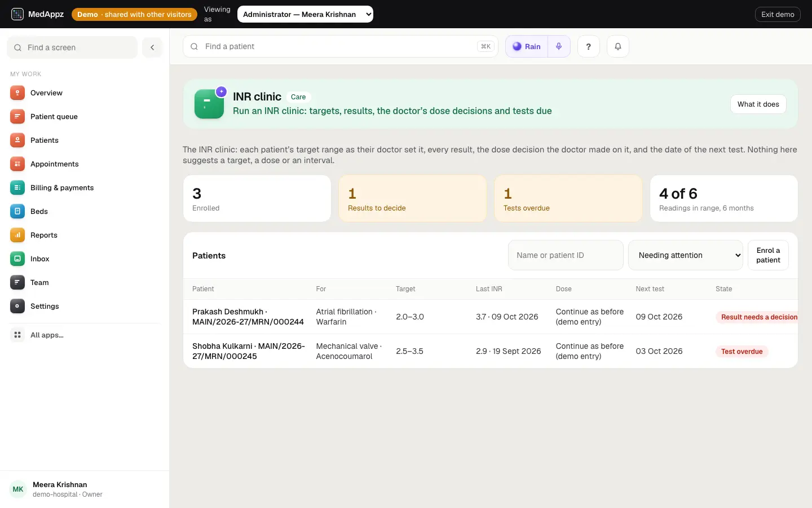
Task: Click the Test overdue status badge
Action: (742, 352)
